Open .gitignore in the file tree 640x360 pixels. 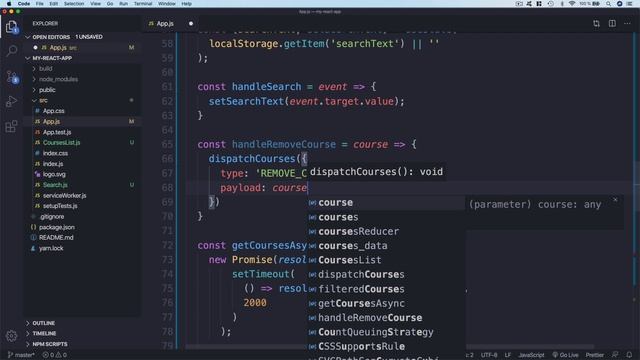pos(52,217)
